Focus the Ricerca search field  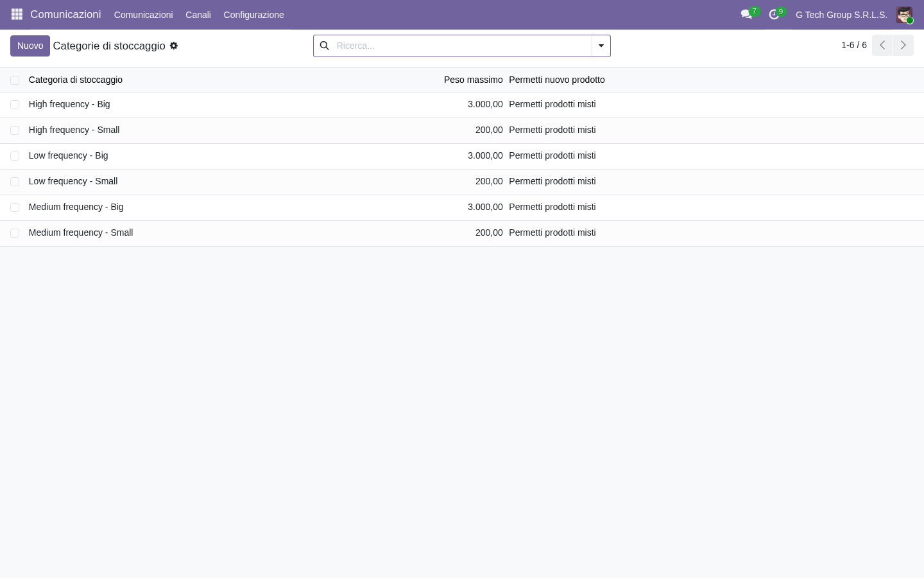click(x=462, y=46)
